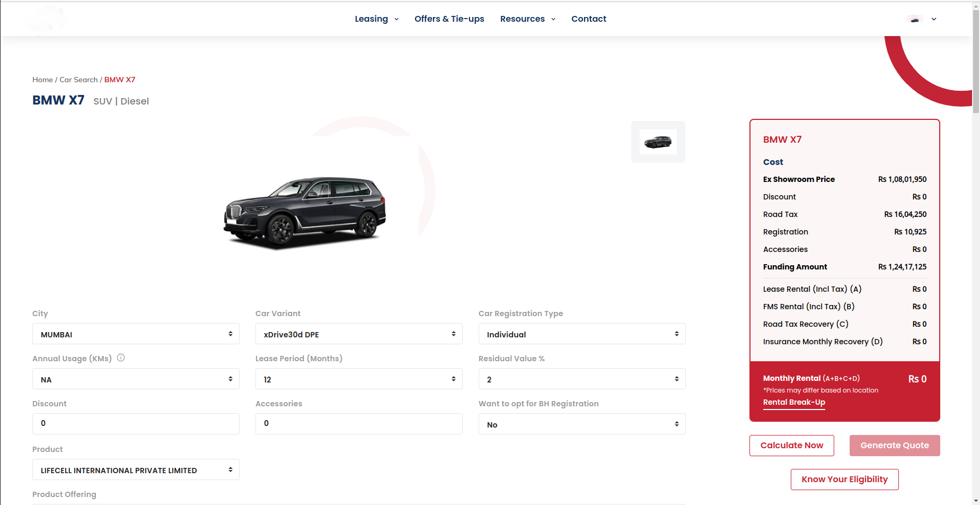The image size is (980, 505).
Task: Click the Annual Usage info icon
Action: (x=121, y=358)
